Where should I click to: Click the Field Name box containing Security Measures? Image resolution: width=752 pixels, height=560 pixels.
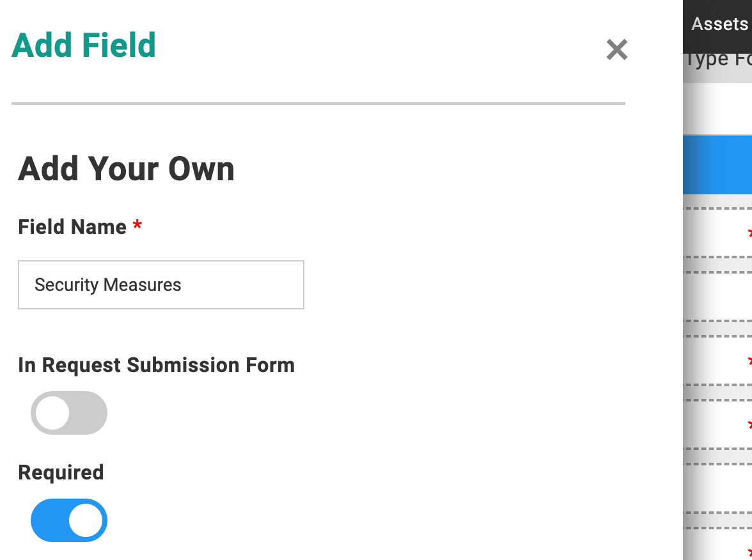[x=161, y=285]
